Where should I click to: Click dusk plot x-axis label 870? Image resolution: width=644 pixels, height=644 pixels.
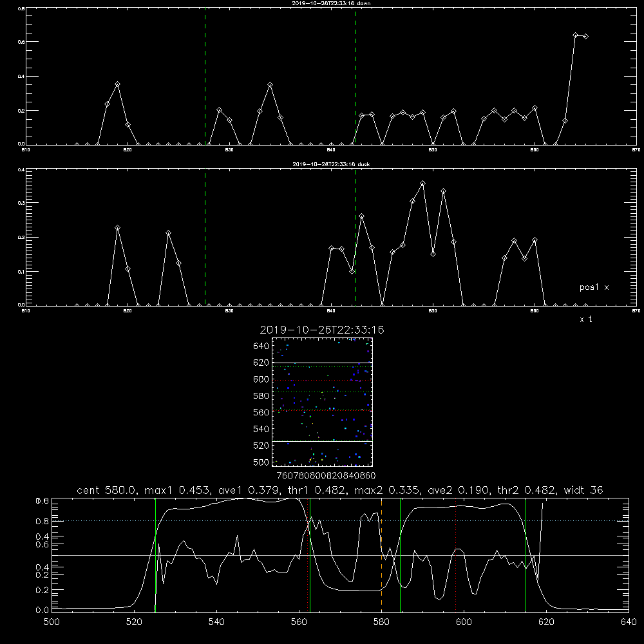(x=636, y=311)
